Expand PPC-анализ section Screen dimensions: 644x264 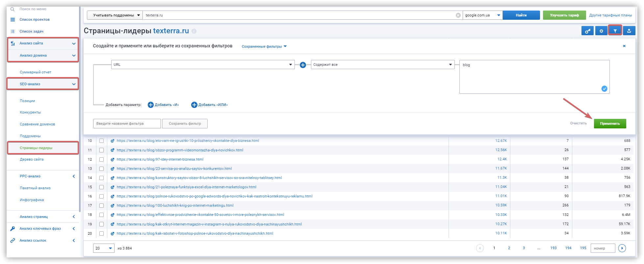point(74,176)
